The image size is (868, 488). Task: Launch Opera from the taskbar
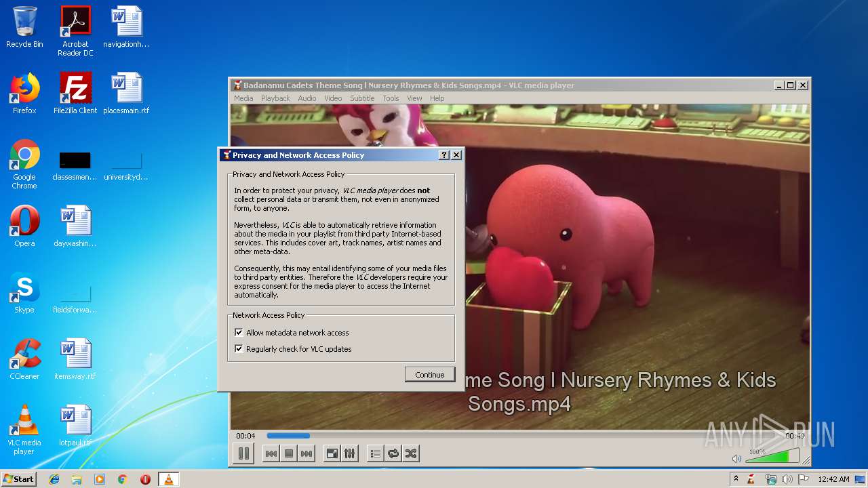[145, 479]
